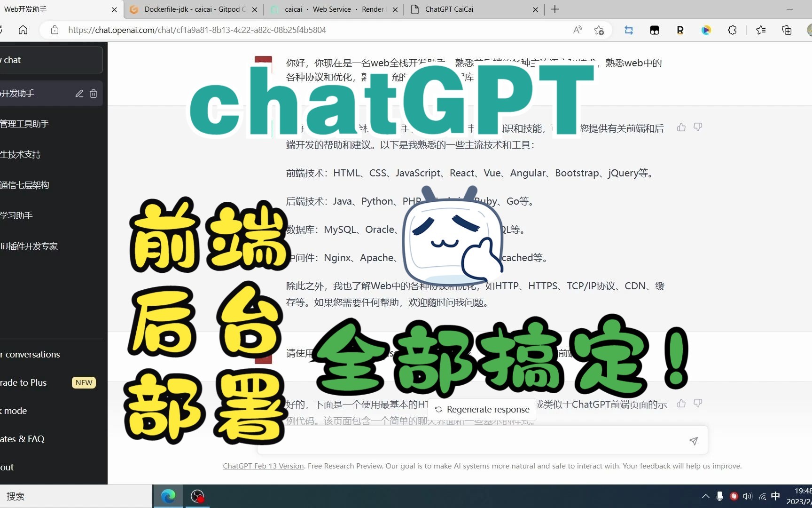Click Regenerate response button
The width and height of the screenshot is (812, 508).
pos(483,410)
